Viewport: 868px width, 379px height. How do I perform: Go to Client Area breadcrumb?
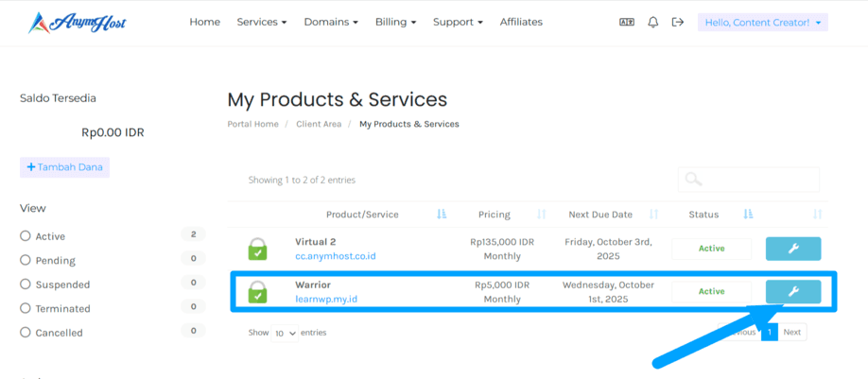tap(319, 124)
